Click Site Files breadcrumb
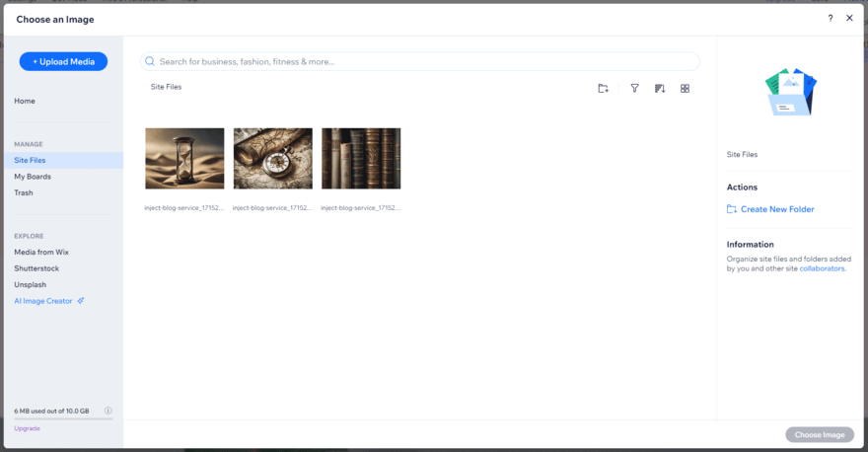The height and width of the screenshot is (452, 868). point(166,87)
